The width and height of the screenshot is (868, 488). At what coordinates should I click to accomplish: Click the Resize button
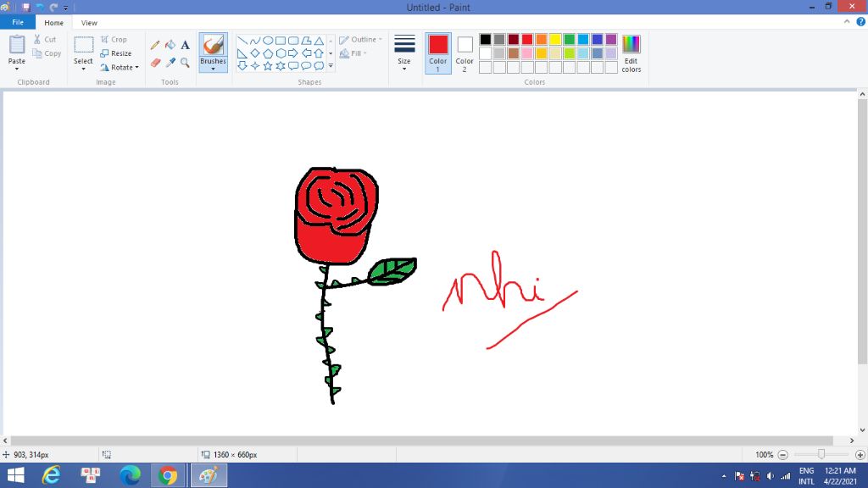(x=116, y=53)
